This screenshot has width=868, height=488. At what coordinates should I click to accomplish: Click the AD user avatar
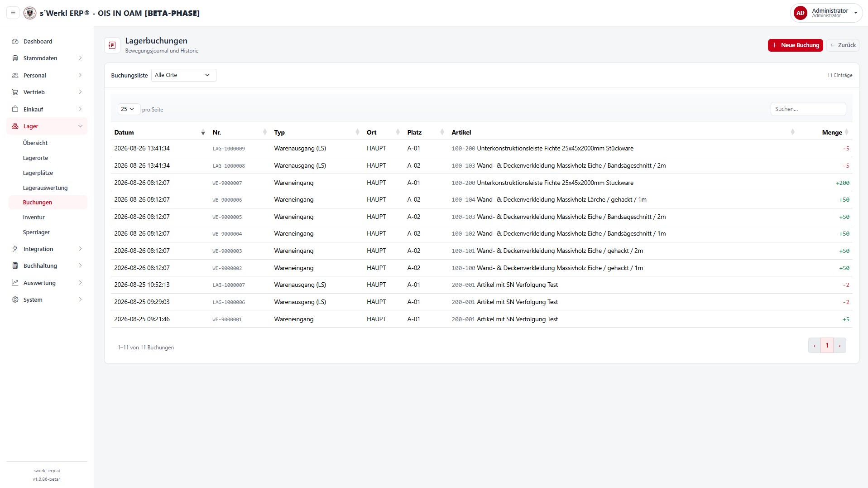point(801,13)
